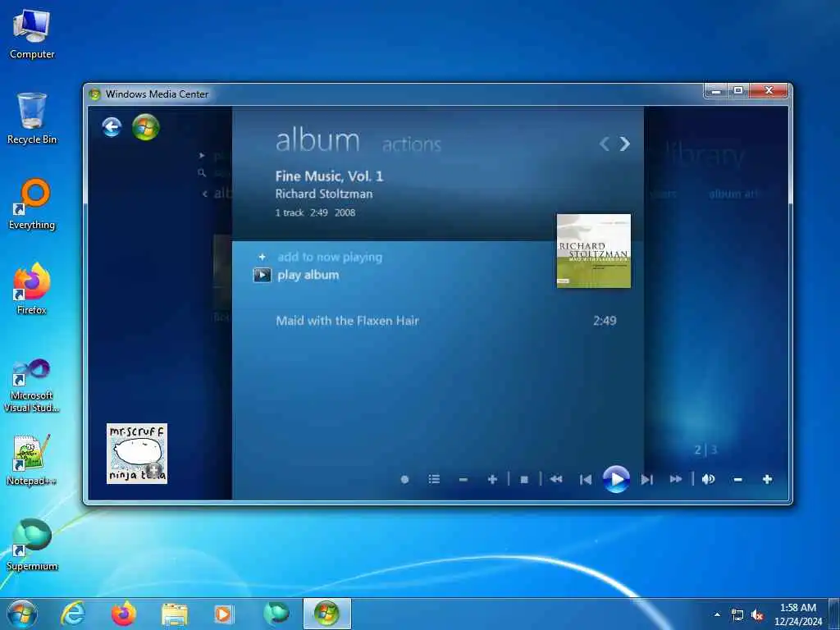Click add to now playing
The width and height of the screenshot is (840, 630).
tap(330, 257)
